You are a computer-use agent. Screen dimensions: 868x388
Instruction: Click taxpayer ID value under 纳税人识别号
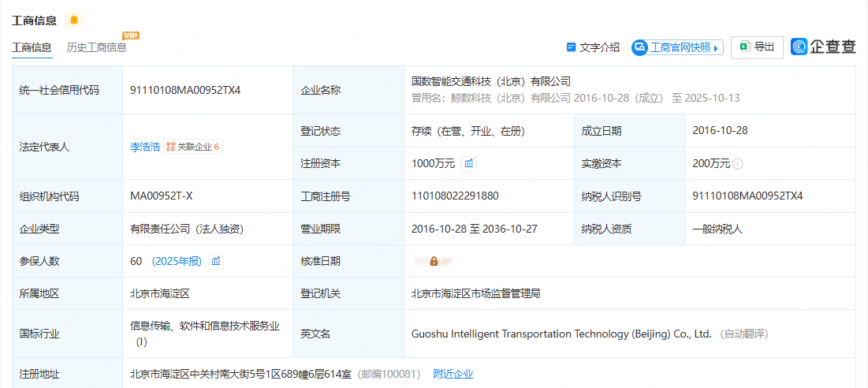[747, 196]
